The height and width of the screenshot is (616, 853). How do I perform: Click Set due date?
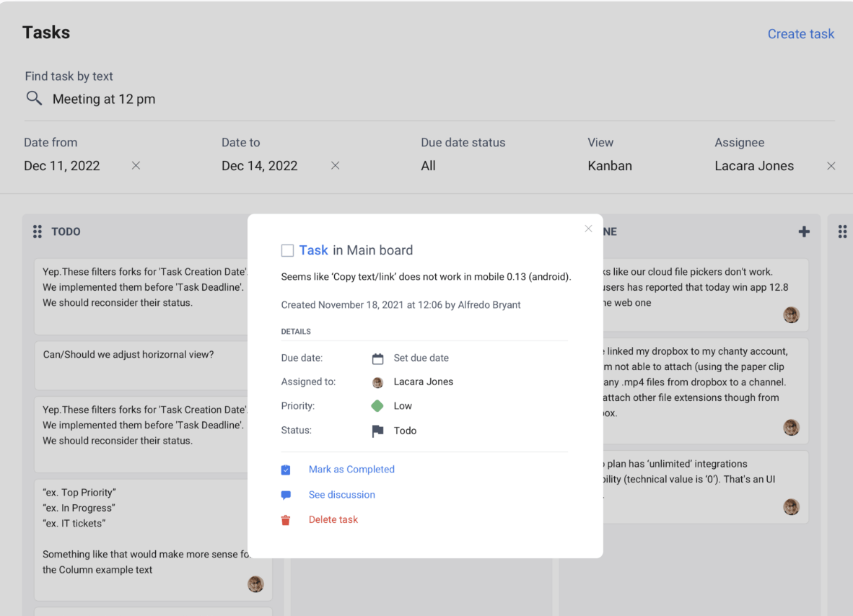pos(421,358)
